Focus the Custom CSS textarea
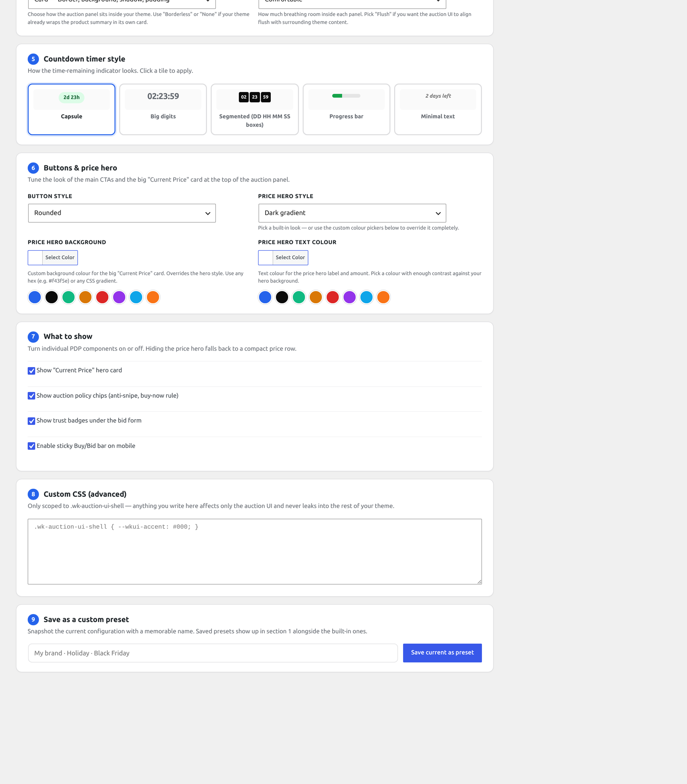Viewport: 687px width, 784px height. click(255, 552)
